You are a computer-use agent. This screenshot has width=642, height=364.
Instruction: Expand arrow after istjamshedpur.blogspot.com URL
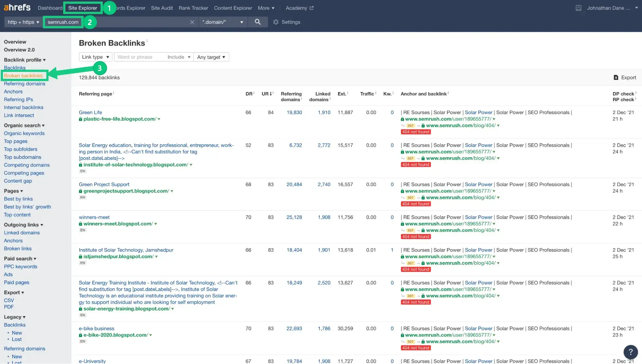coord(156,257)
